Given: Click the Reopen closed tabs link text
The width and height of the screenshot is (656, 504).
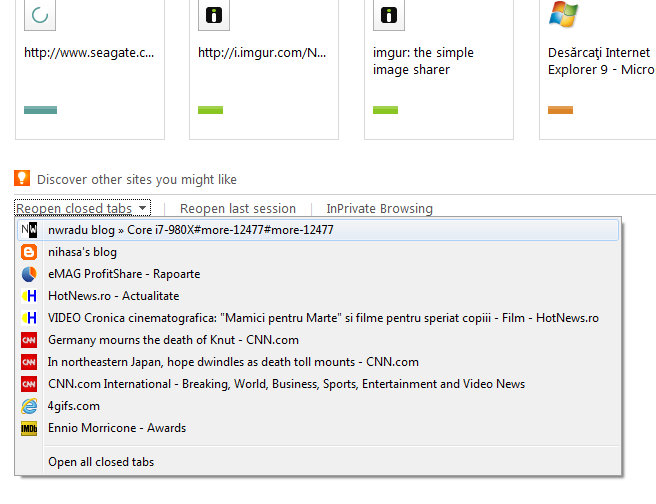Looking at the screenshot, I should [x=74, y=208].
